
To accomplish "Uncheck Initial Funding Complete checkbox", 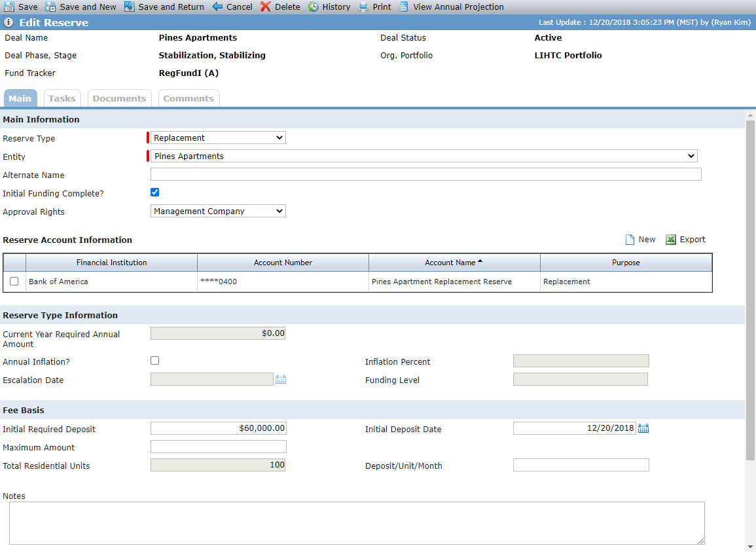I will click(154, 193).
